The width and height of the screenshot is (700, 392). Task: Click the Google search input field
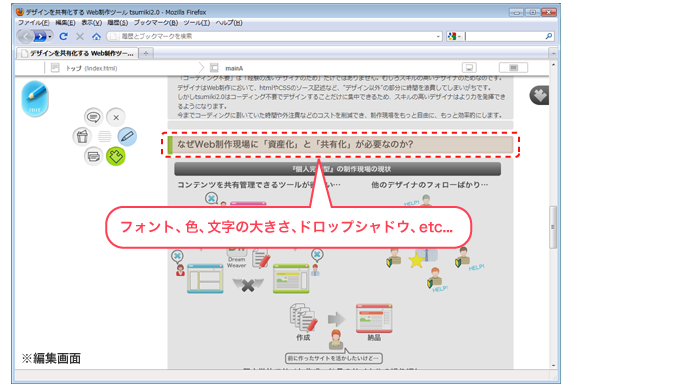point(504,36)
